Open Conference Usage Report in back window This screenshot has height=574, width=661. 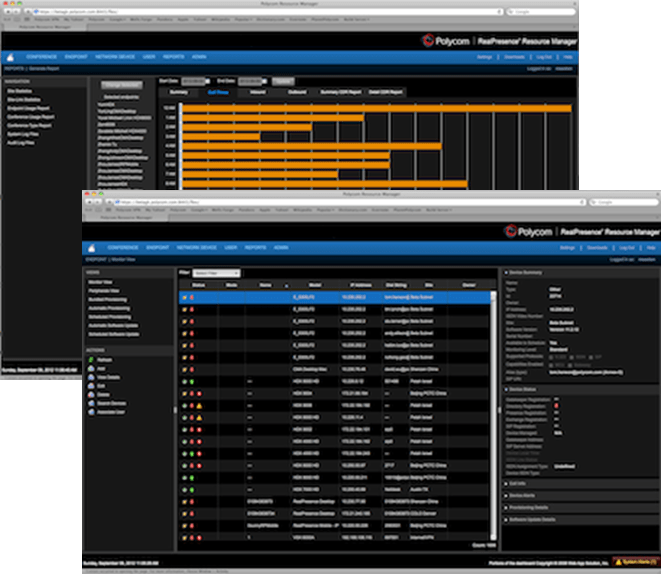pos(30,117)
